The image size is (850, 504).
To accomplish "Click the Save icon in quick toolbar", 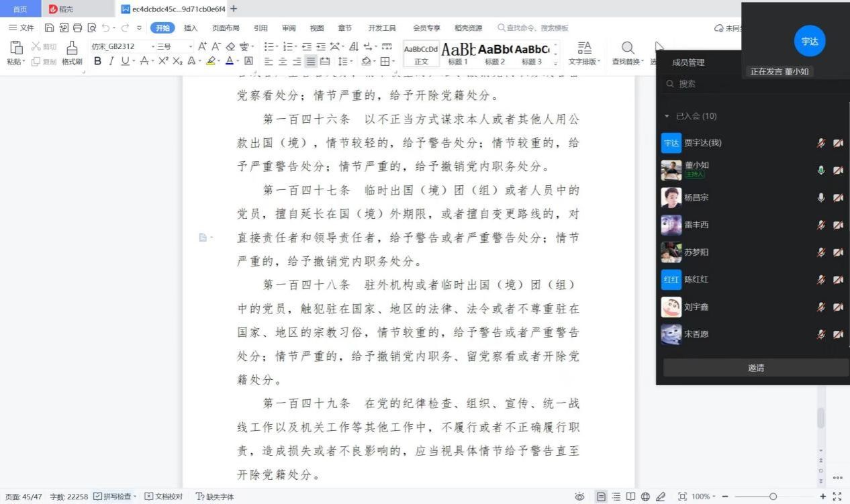I will pos(49,28).
